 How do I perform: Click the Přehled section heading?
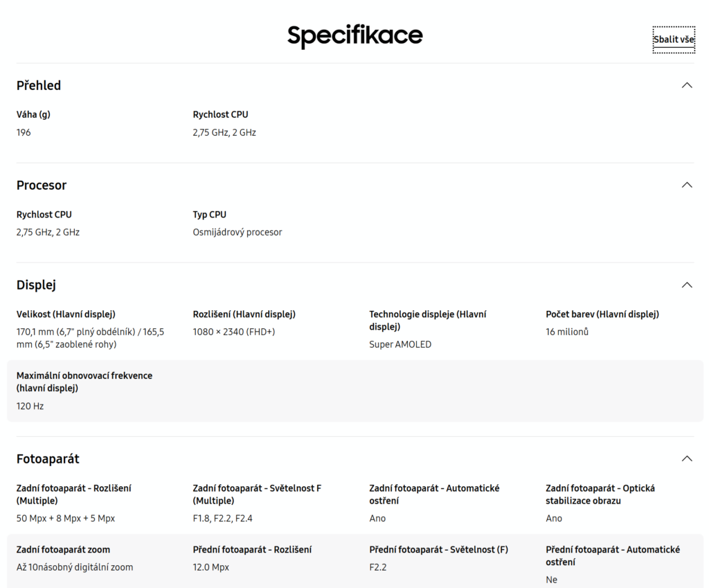[39, 85]
